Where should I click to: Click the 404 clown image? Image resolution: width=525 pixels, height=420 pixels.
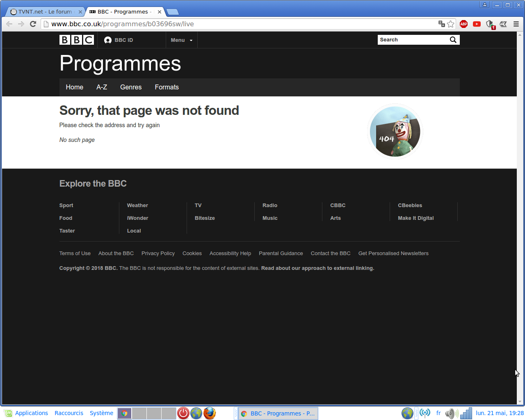(x=395, y=132)
